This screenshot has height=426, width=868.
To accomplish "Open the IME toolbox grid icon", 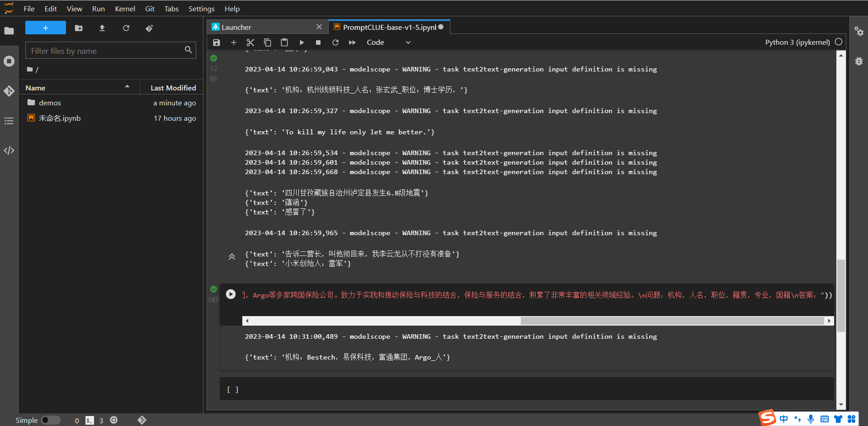I will click(852, 419).
